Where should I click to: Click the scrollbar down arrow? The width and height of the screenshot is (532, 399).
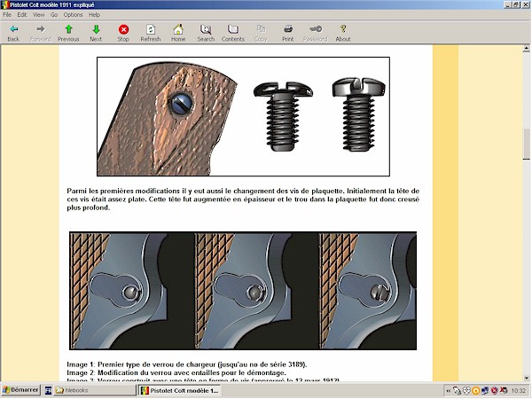tap(526, 378)
